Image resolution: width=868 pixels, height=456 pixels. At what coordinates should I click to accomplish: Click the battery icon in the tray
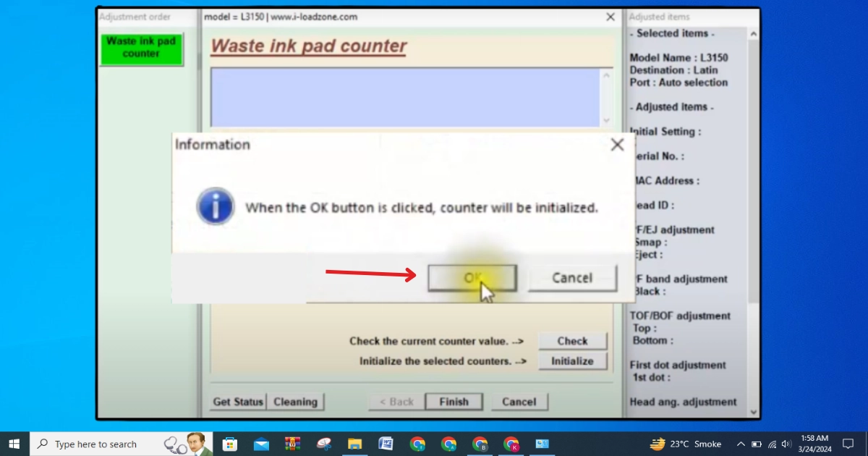point(757,444)
